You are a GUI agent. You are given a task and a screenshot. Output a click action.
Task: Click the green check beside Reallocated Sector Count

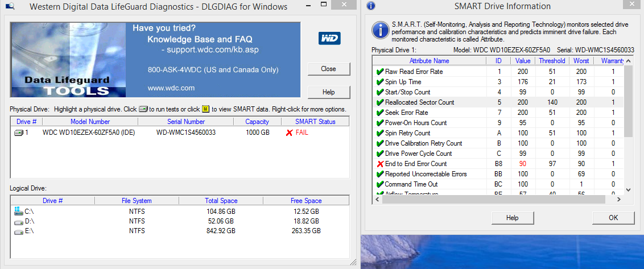pos(380,102)
